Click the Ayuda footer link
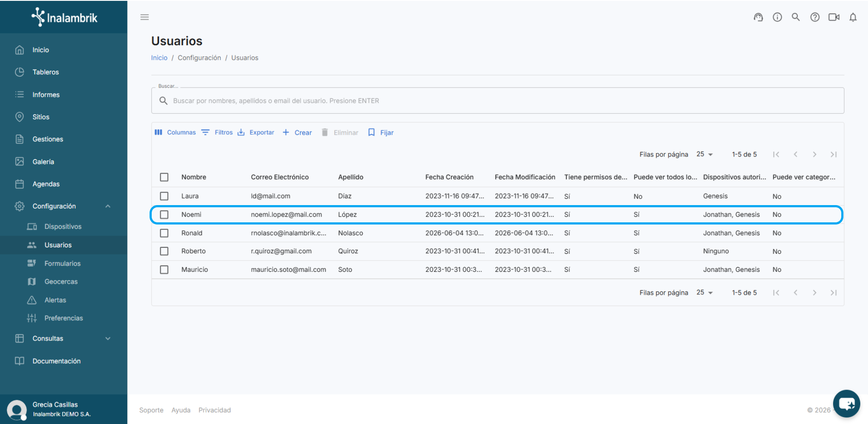Image resolution: width=868 pixels, height=424 pixels. click(x=181, y=410)
